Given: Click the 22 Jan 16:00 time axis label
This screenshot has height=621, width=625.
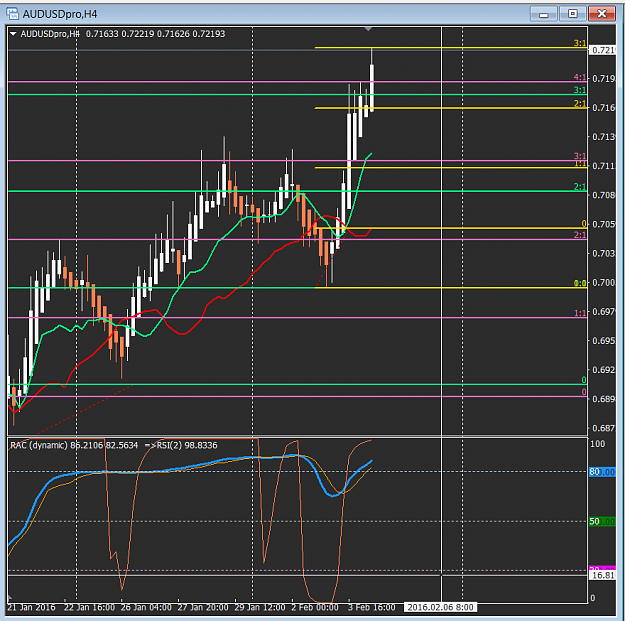Looking at the screenshot, I should [x=89, y=607].
